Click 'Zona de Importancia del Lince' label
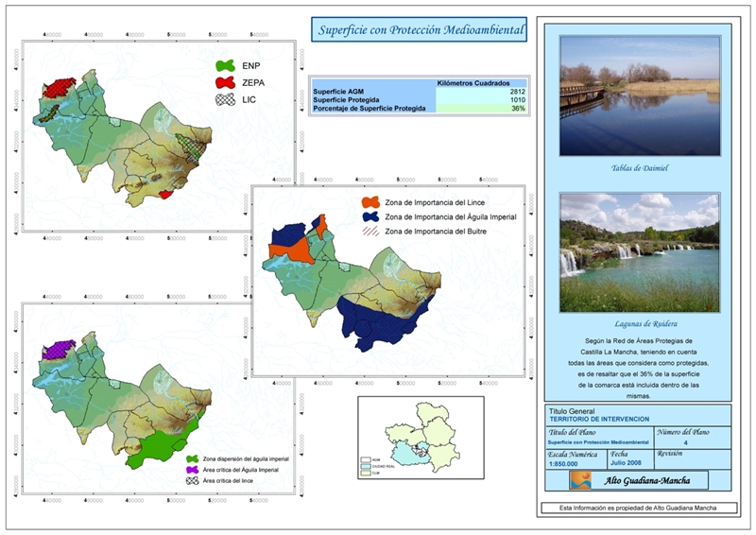 pyautogui.click(x=435, y=202)
